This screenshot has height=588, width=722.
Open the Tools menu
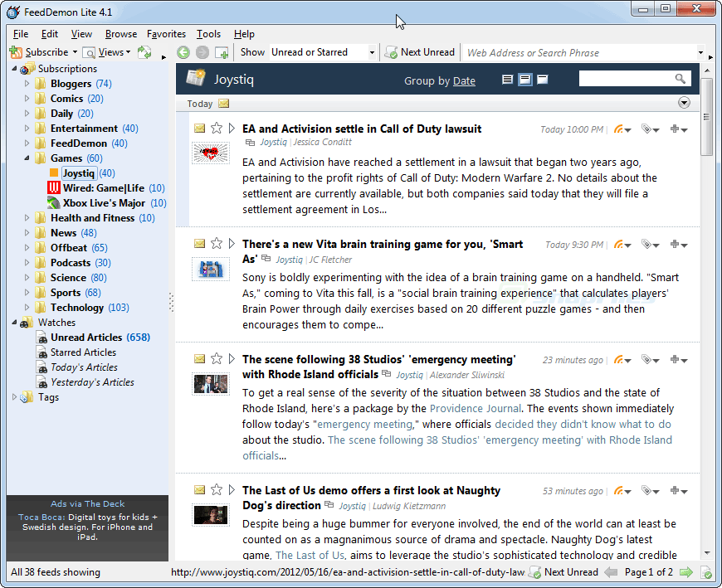(208, 34)
